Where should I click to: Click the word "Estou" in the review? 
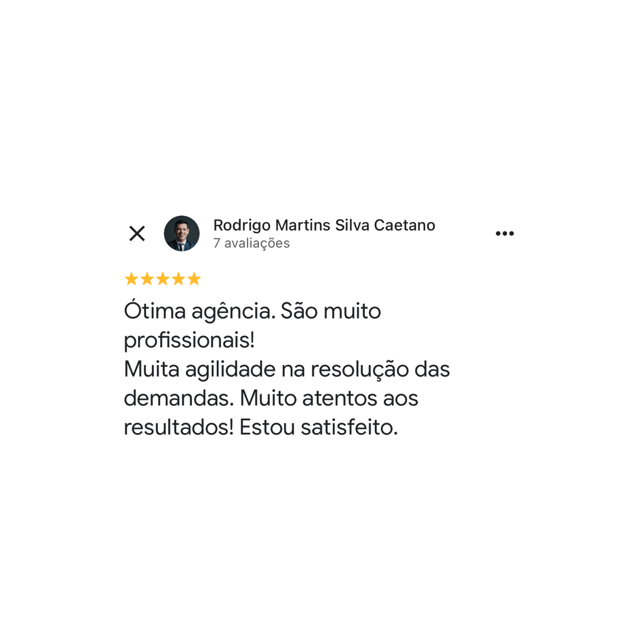[267, 427]
